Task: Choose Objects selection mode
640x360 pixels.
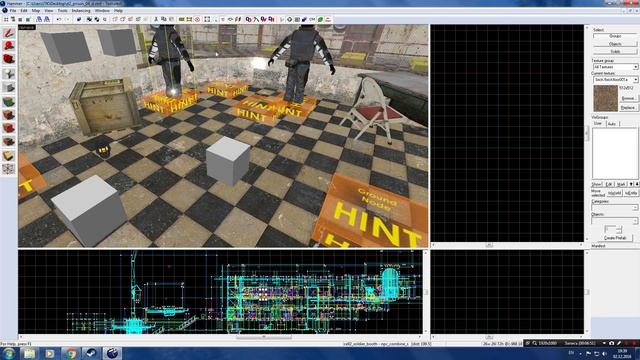Action: tap(615, 44)
